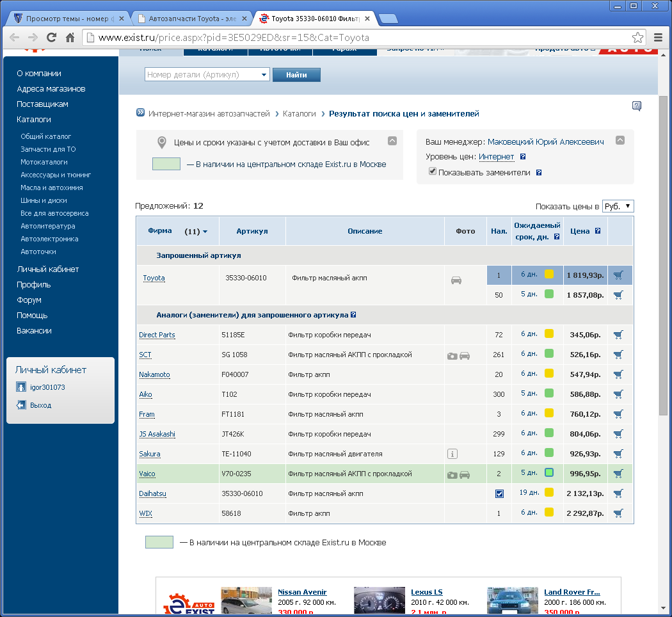The image size is (672, 617).
Task: Click cart icon for WIX row
Action: (x=618, y=513)
